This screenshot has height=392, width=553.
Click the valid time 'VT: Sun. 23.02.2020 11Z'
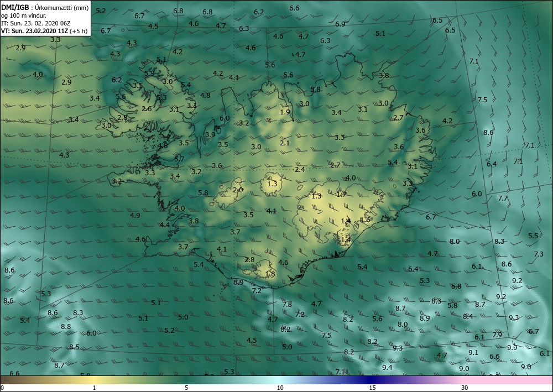click(x=34, y=31)
